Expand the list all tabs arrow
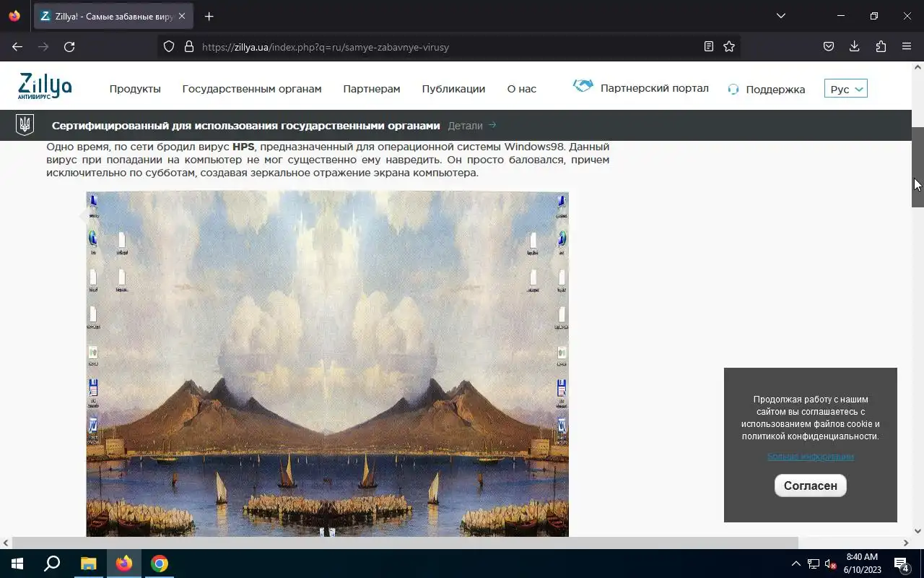 (780, 16)
